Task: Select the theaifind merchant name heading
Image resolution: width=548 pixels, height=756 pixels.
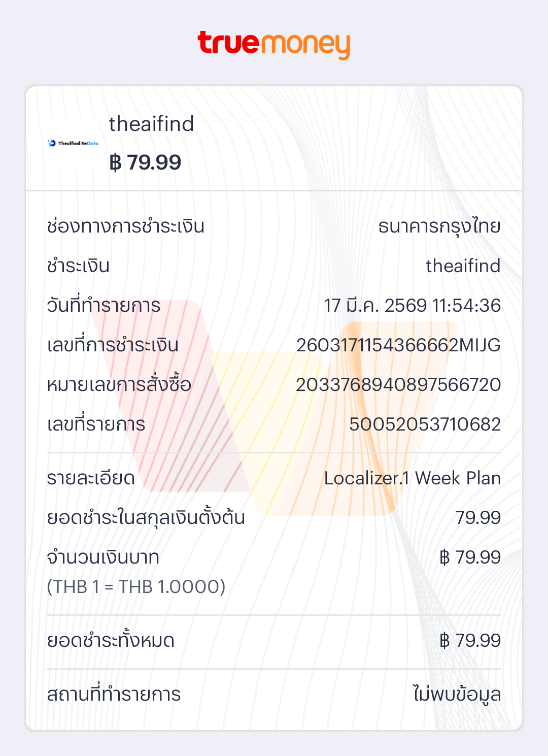Action: coord(151,124)
